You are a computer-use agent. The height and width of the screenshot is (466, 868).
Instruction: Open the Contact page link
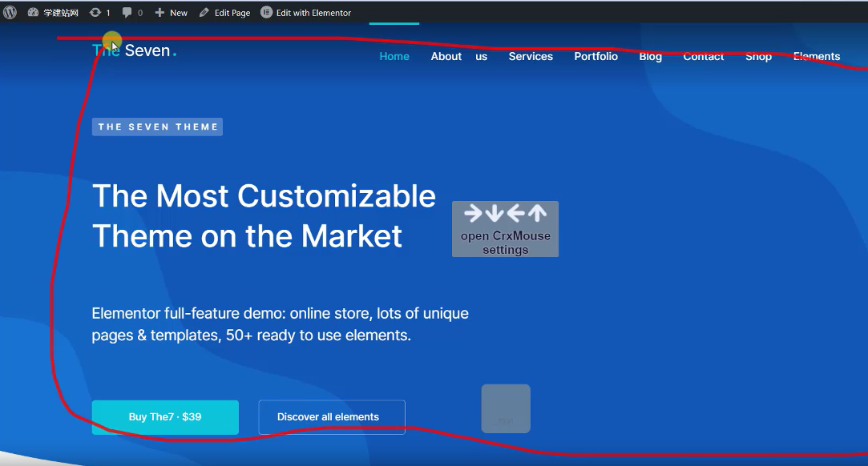click(703, 56)
